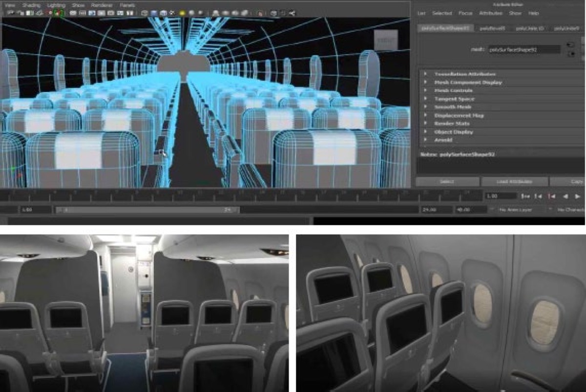The image size is (586, 392).
Task: Click the play forwards arrow
Action: tap(577, 196)
